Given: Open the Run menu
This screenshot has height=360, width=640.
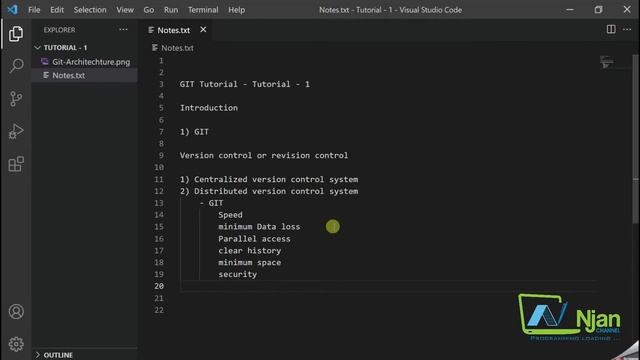Looking at the screenshot, I should [x=171, y=10].
